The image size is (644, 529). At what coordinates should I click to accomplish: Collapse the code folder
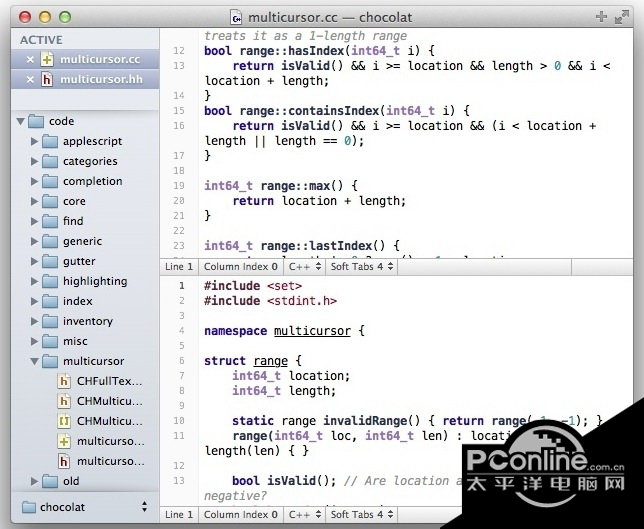21,122
